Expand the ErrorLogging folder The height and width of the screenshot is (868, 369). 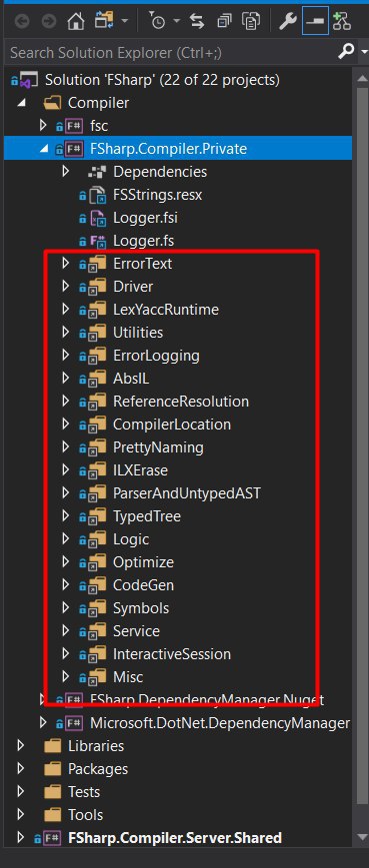66,355
